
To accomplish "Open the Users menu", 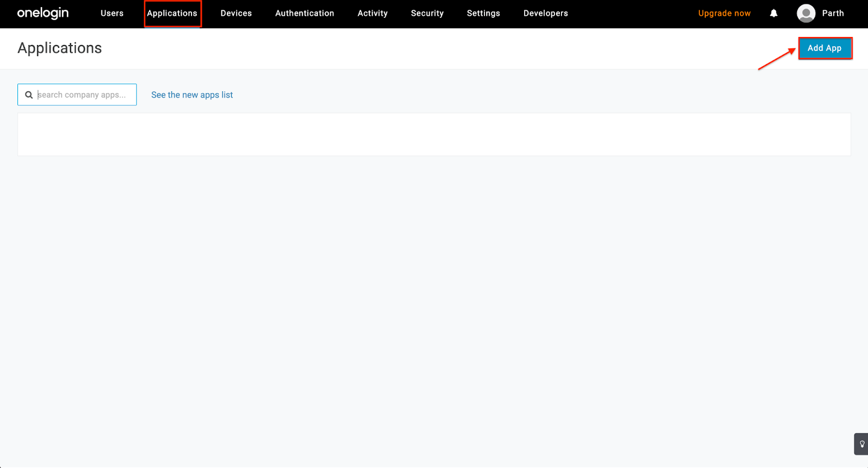I will click(112, 13).
